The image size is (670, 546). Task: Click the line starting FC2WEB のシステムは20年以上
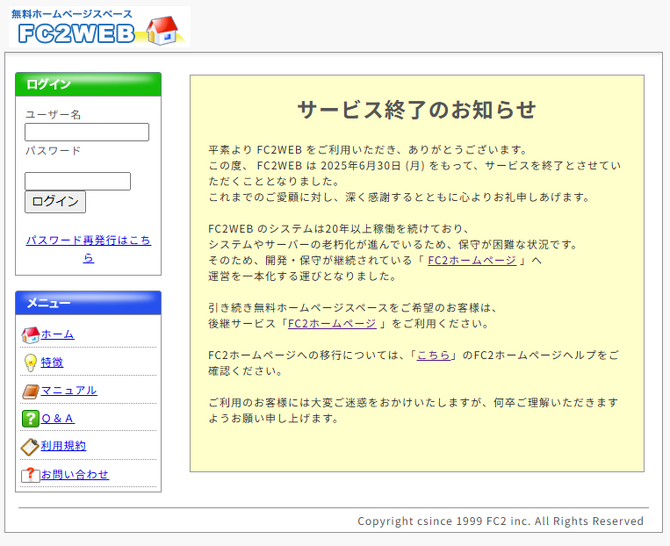point(339,229)
